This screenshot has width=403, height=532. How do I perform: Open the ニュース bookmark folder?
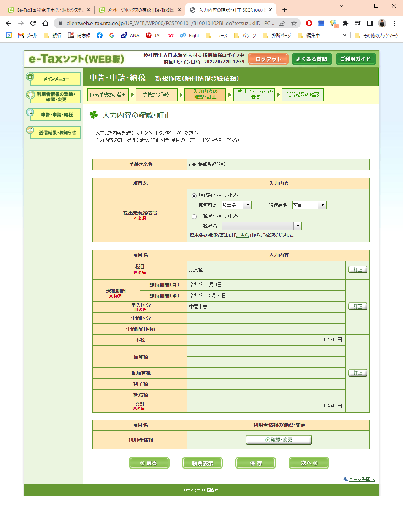tap(216, 35)
